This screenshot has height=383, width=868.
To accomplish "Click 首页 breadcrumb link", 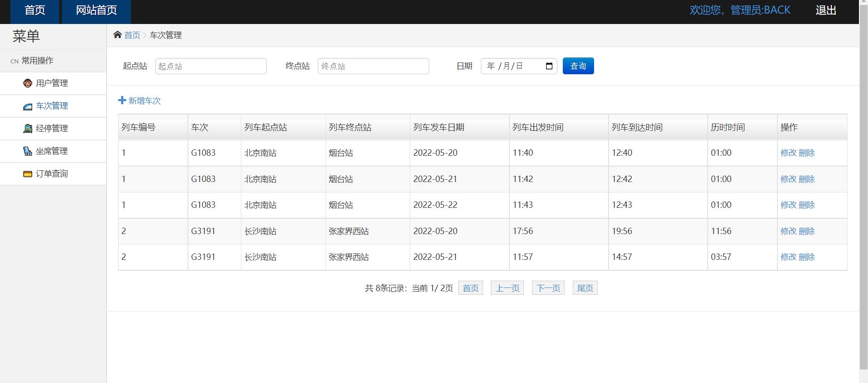I will point(132,35).
